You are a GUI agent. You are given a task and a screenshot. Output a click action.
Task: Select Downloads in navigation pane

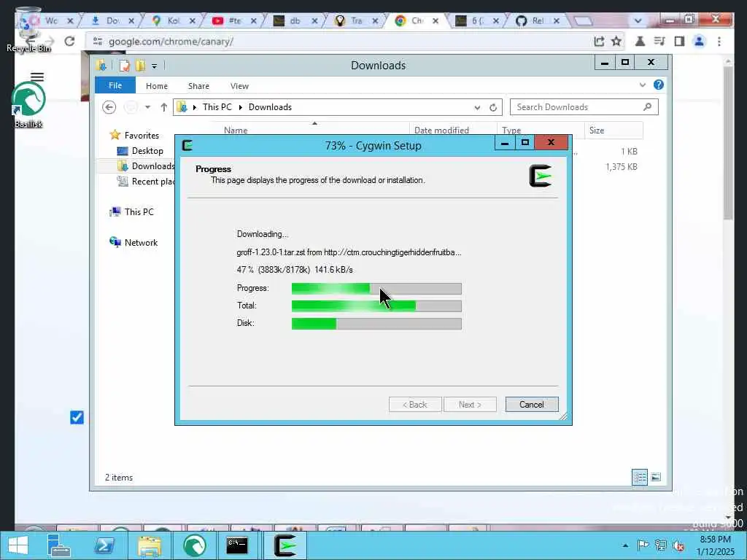(x=153, y=166)
